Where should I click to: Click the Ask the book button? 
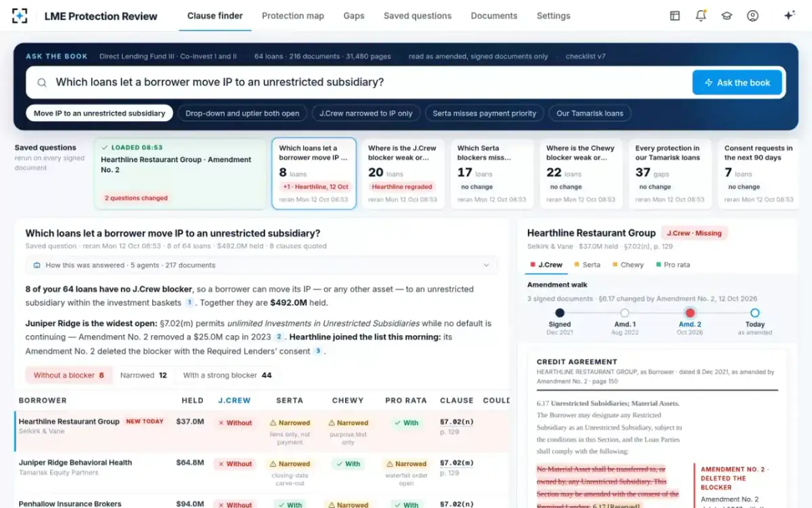pos(737,83)
